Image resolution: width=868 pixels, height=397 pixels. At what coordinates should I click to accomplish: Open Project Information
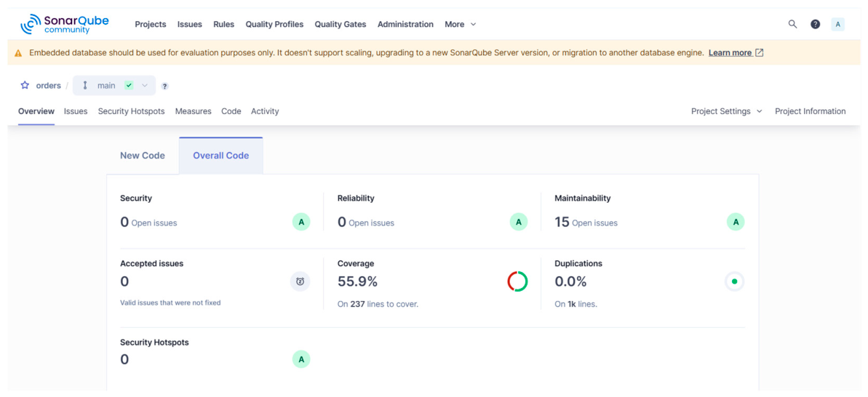coord(811,111)
